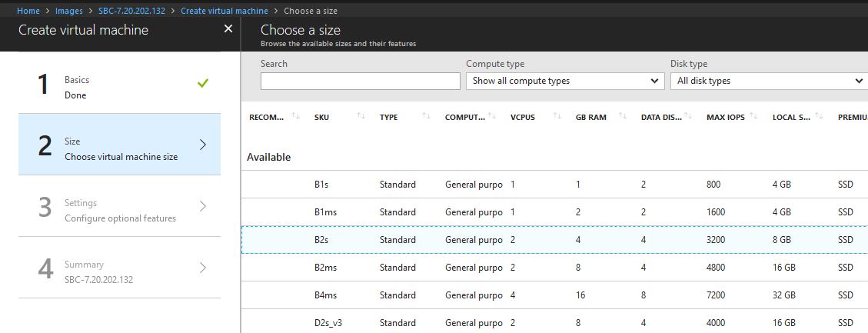Sort by the Recommended column arrows
Image resolution: width=868 pixels, height=333 pixels.
coord(295,116)
